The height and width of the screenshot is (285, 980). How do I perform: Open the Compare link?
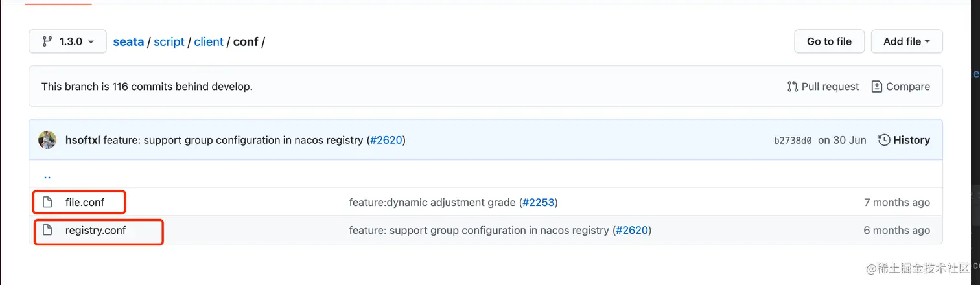pyautogui.click(x=907, y=87)
